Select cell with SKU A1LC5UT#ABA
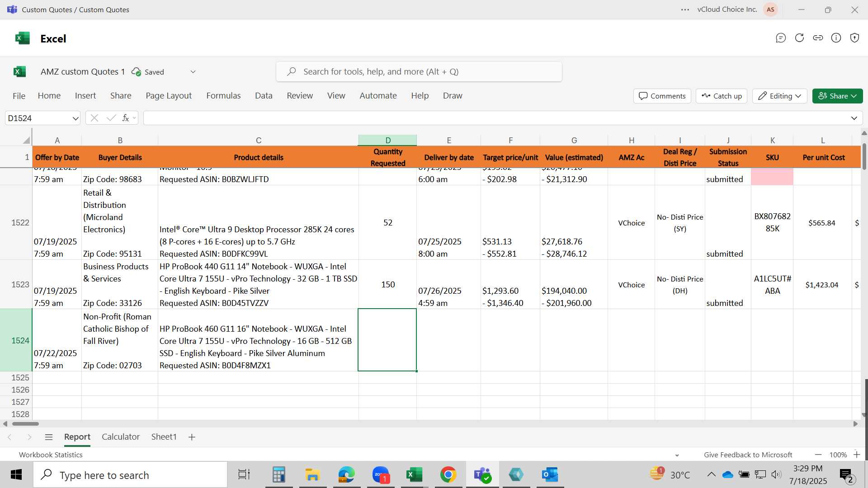The image size is (868, 488). 772,285
